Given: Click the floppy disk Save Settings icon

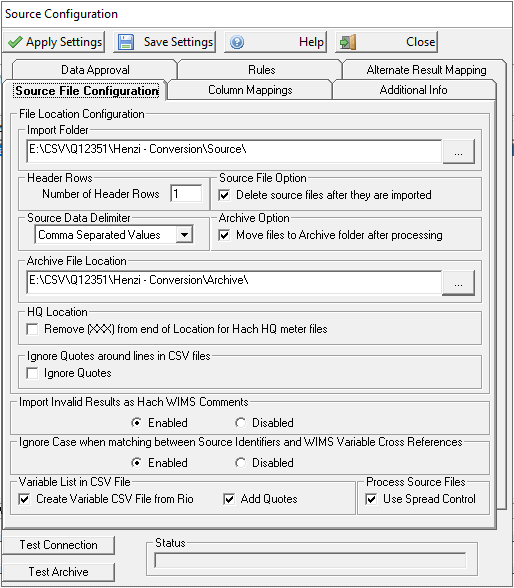Looking at the screenshot, I should tap(126, 42).
